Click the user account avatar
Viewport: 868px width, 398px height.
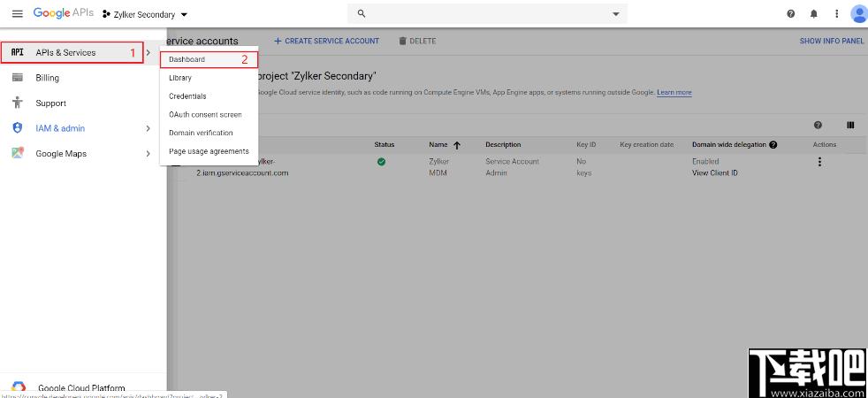click(x=859, y=14)
